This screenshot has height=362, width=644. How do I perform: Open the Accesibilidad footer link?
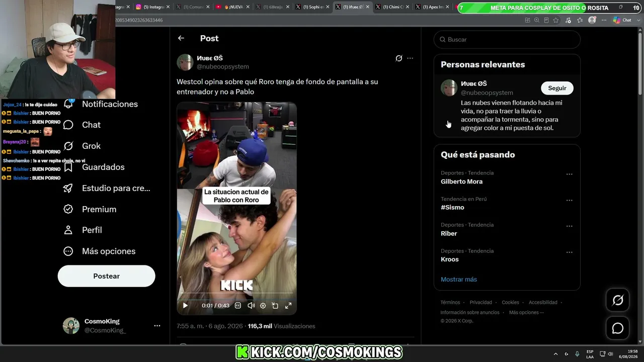click(x=543, y=303)
